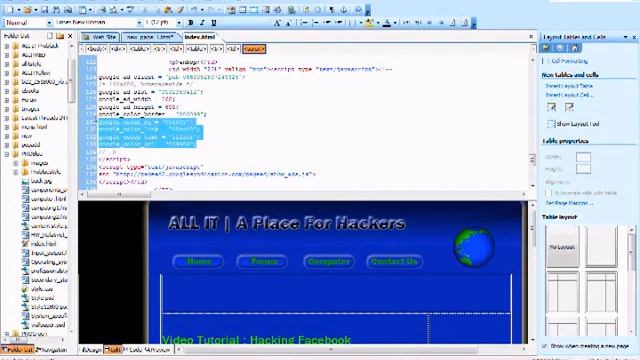The width and height of the screenshot is (640, 360).
Task: Open the Times New Roman font dropdown
Action: click(139, 23)
